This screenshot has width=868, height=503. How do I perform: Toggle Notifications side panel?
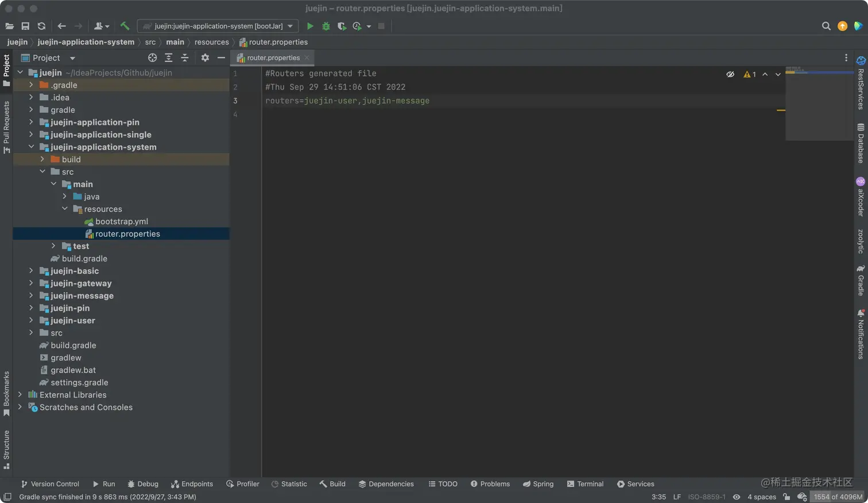[861, 334]
